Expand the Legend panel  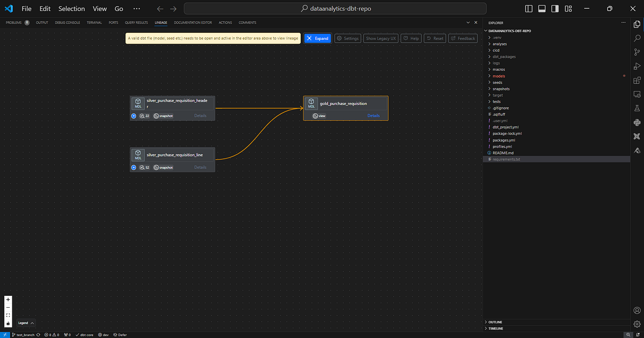(x=26, y=323)
